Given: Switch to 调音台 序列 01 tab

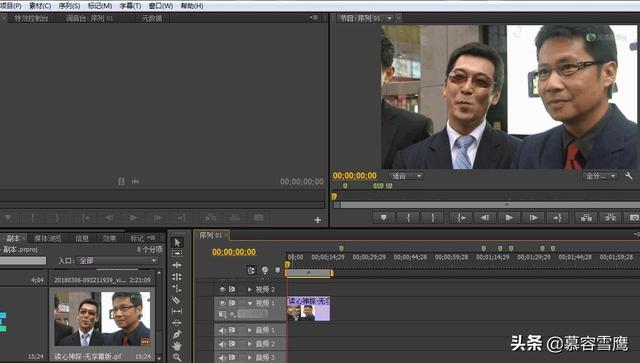Looking at the screenshot, I should pos(89,18).
